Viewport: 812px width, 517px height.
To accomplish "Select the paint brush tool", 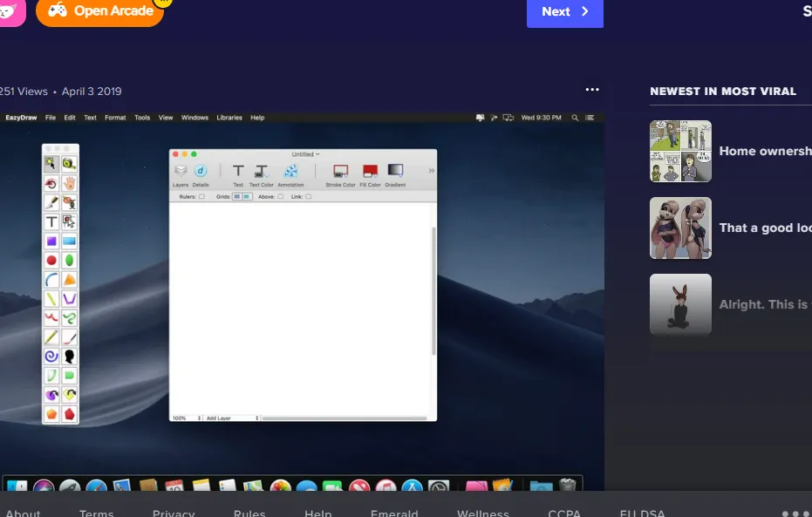I will [70, 337].
